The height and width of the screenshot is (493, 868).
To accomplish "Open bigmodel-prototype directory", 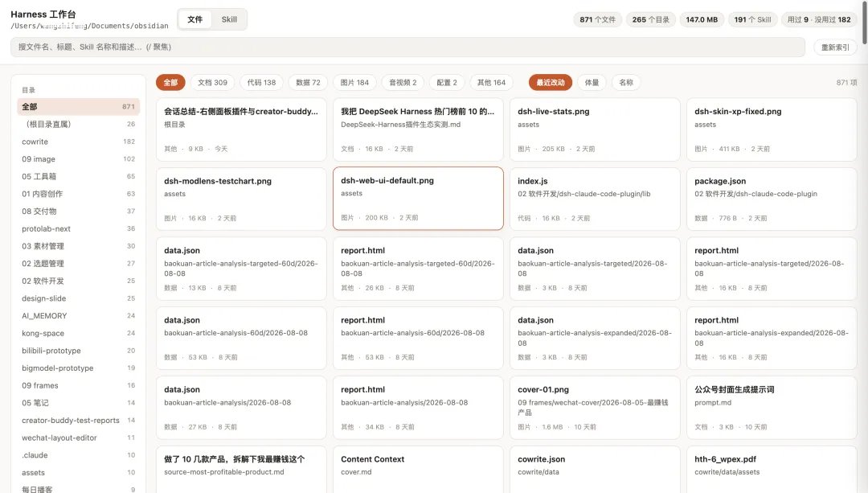I will pos(78,368).
